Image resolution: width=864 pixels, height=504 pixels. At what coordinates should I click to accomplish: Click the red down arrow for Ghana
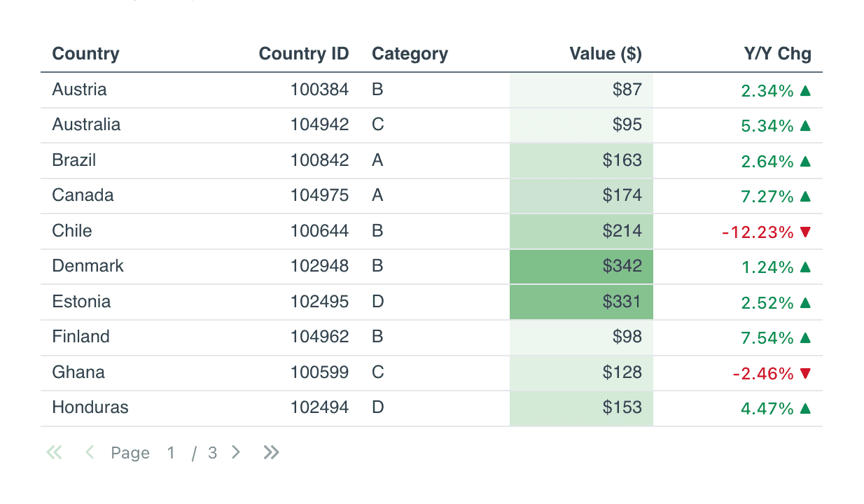point(805,373)
